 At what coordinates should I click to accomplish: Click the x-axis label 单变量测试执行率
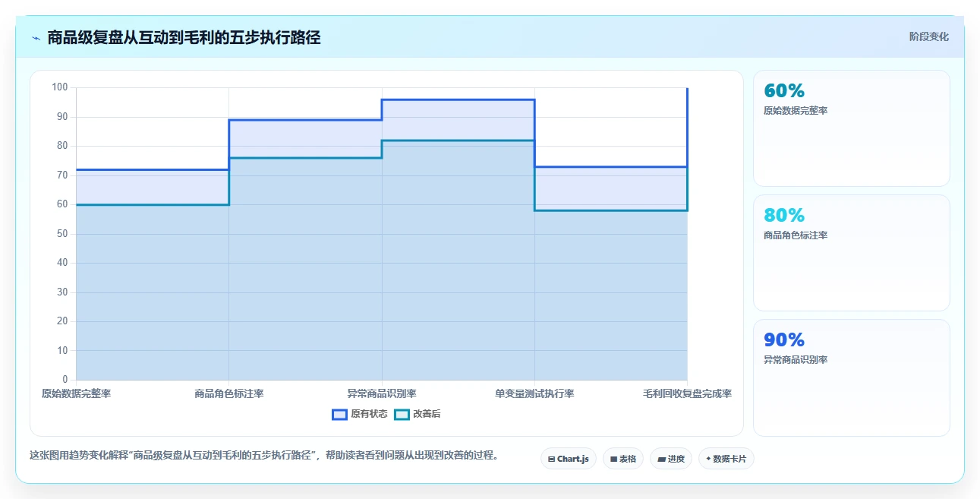[534, 393]
